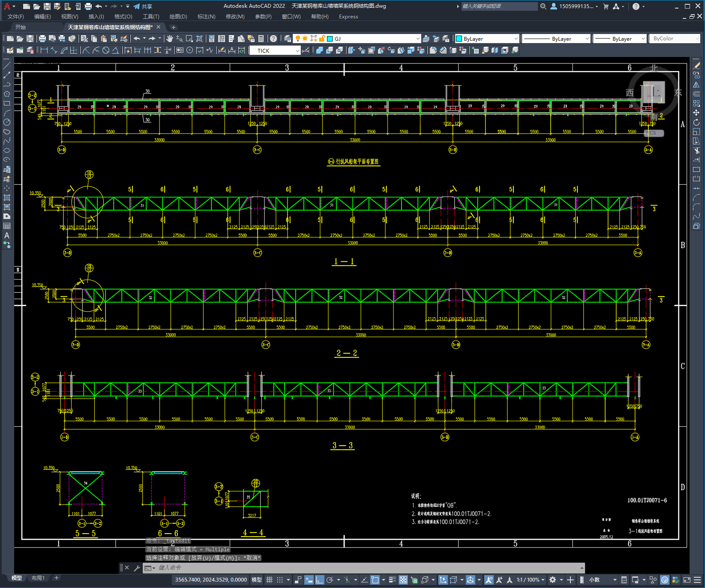Viewport: 705px width, 588px height.
Task: Click the Clean Screen icon in status bar
Action: pos(687,580)
